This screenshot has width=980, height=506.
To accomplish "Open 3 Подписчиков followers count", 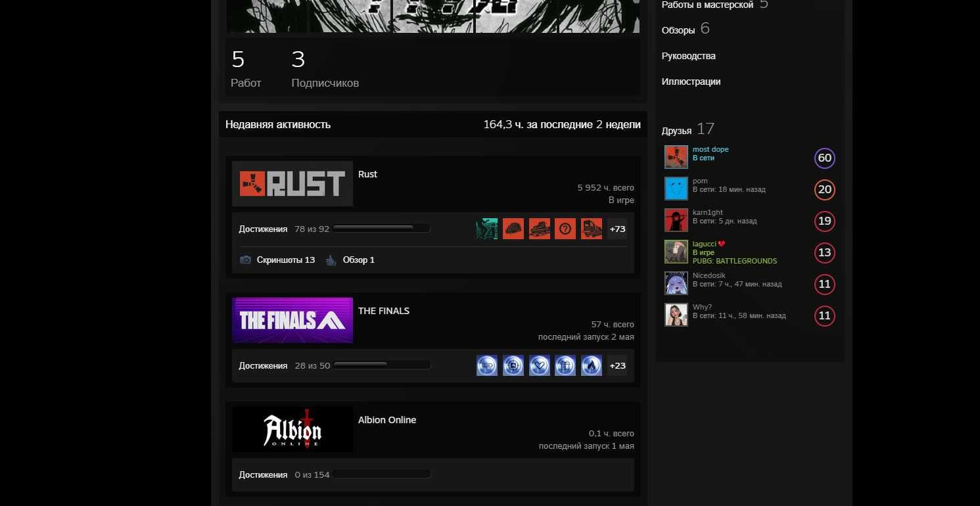I will (x=325, y=69).
